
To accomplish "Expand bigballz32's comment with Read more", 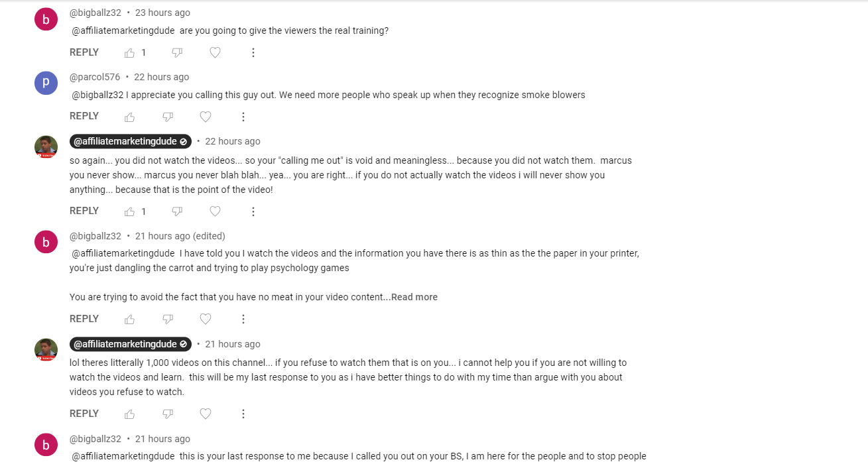I will click(x=414, y=297).
